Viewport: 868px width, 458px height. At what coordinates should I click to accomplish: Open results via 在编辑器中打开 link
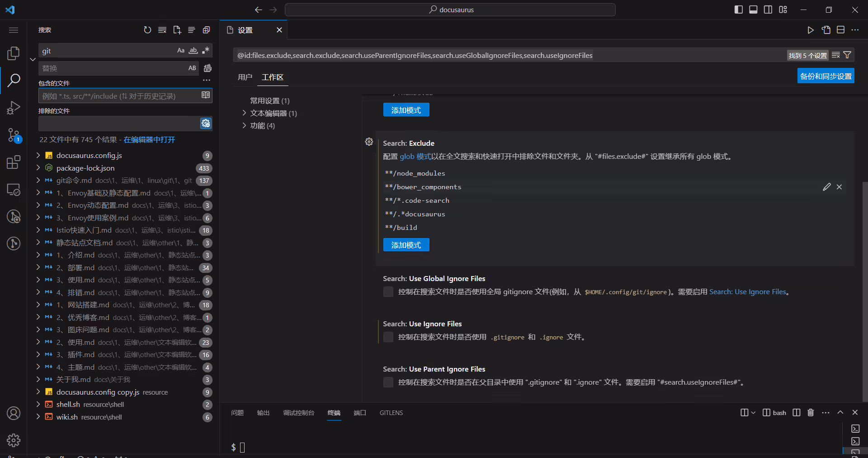point(149,139)
